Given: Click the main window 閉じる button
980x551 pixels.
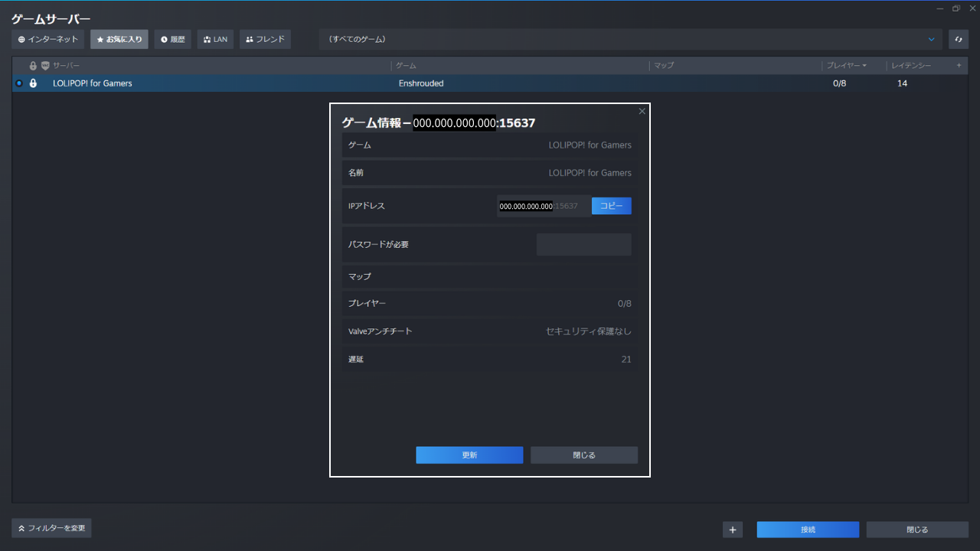Looking at the screenshot, I should (917, 530).
